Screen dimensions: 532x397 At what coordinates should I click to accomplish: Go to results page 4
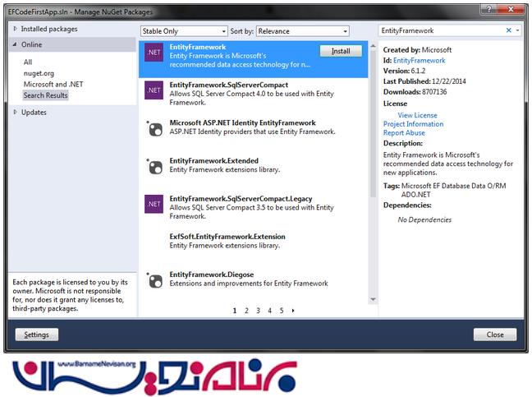pyautogui.click(x=270, y=311)
